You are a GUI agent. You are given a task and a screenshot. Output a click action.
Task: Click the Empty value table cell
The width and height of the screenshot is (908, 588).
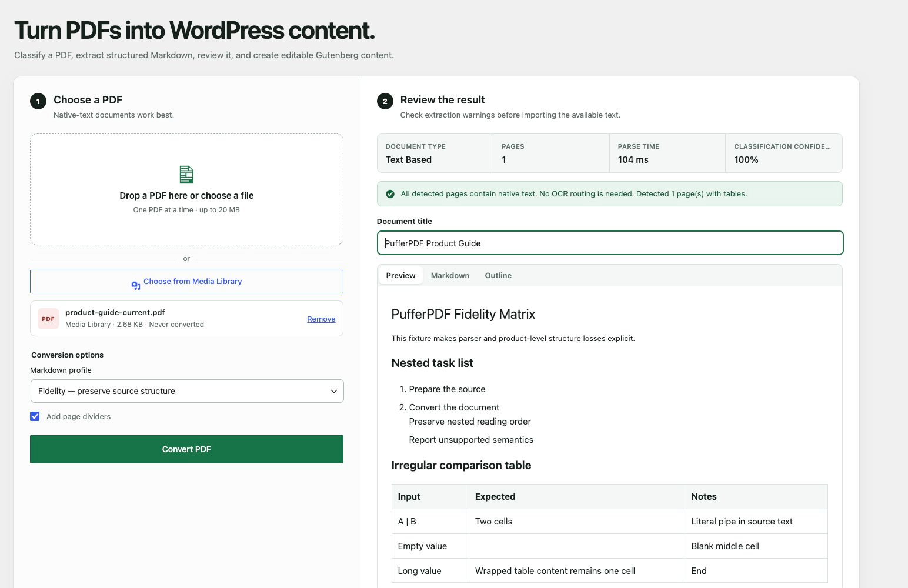tap(430, 546)
